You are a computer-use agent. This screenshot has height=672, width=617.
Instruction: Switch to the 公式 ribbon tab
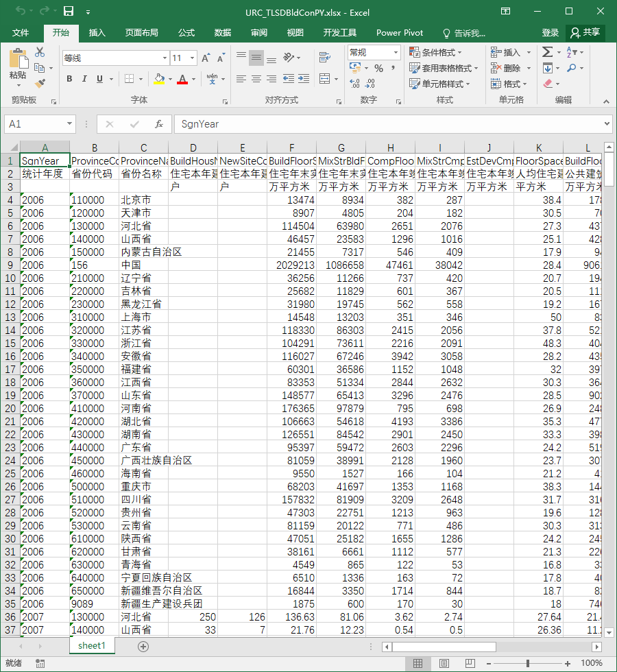[186, 33]
